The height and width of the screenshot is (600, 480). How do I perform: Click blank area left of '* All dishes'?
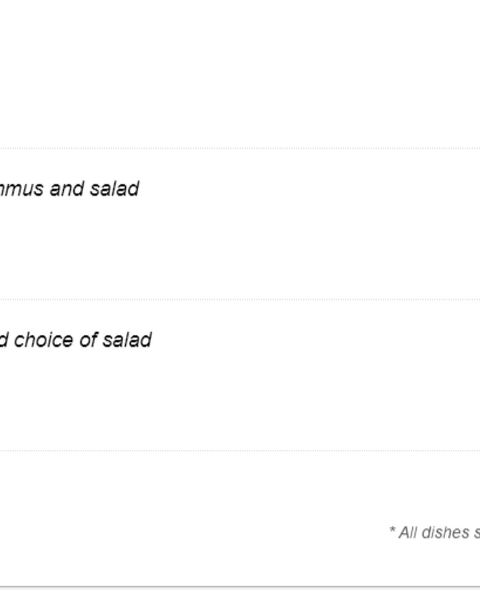coord(191,532)
